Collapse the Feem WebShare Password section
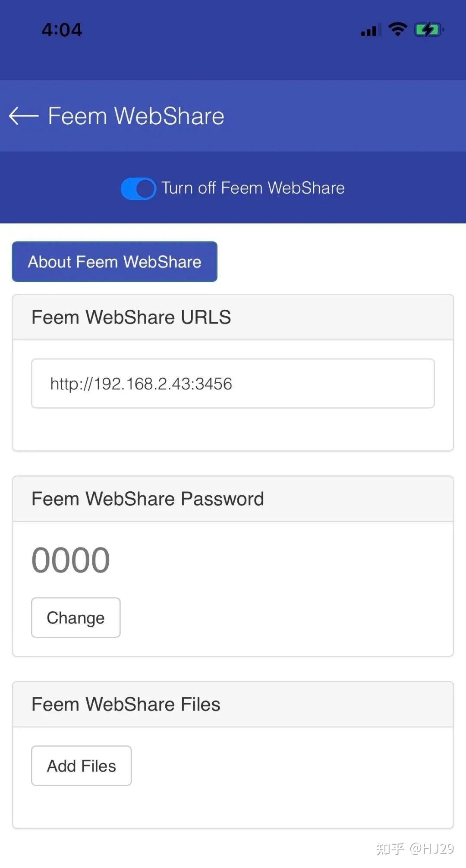The image size is (466, 868). [x=147, y=498]
